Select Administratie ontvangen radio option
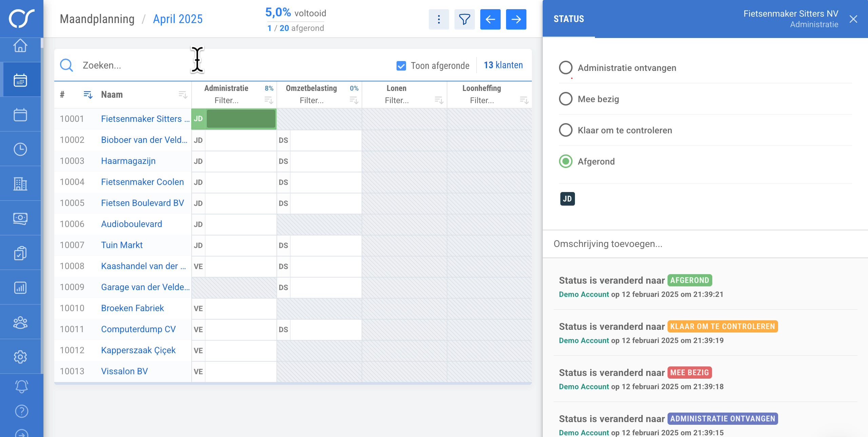 click(565, 68)
